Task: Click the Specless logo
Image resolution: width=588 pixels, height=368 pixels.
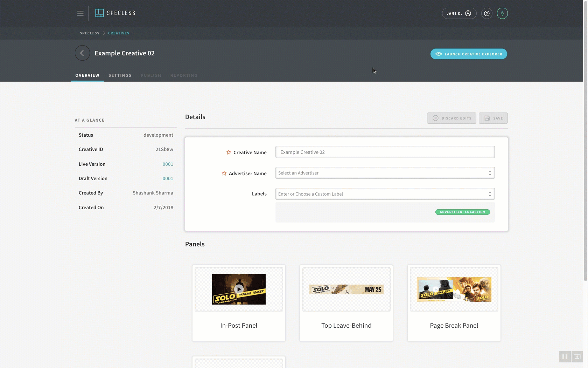Action: coord(115,13)
